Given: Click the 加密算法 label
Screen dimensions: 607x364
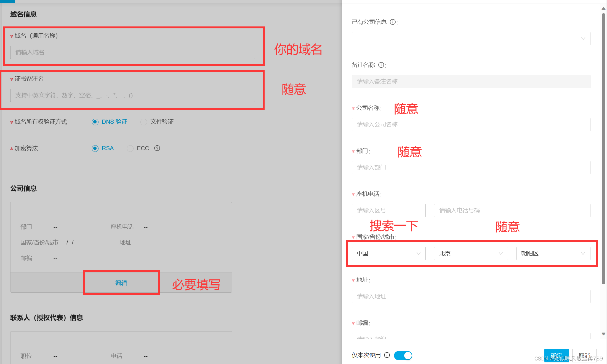Looking at the screenshot, I should 26,148.
